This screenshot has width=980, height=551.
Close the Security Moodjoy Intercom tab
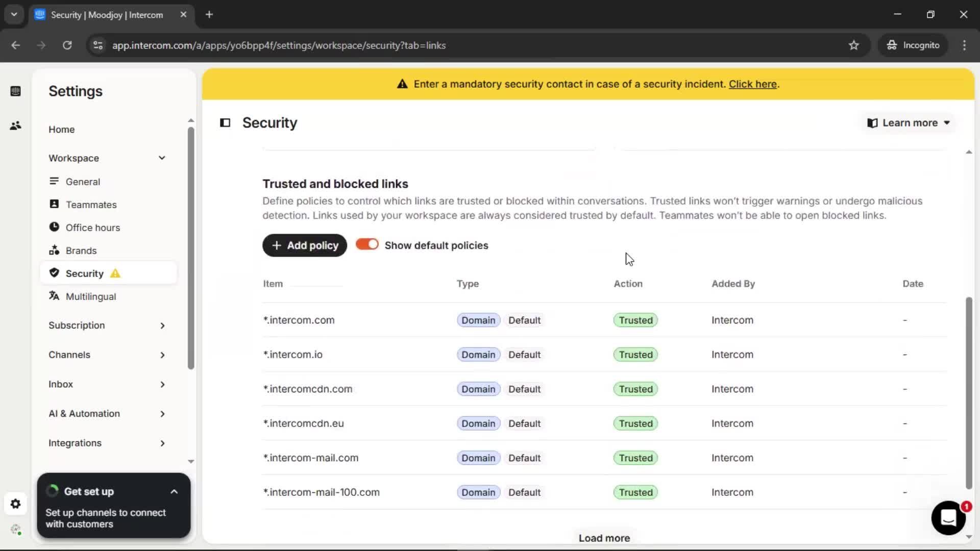[x=183, y=15]
